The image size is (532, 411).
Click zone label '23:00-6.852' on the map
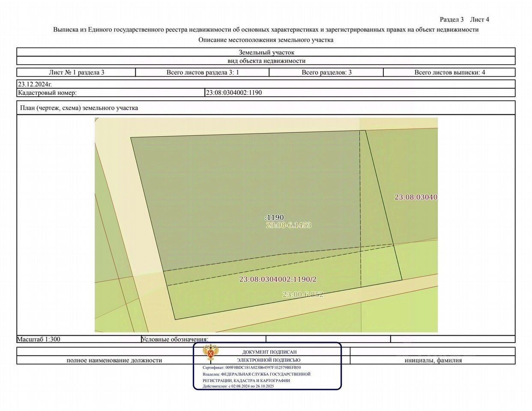[303, 295]
